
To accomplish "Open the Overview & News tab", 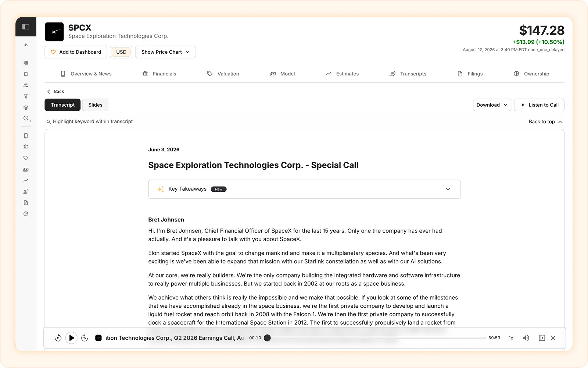I will pyautogui.click(x=86, y=74).
